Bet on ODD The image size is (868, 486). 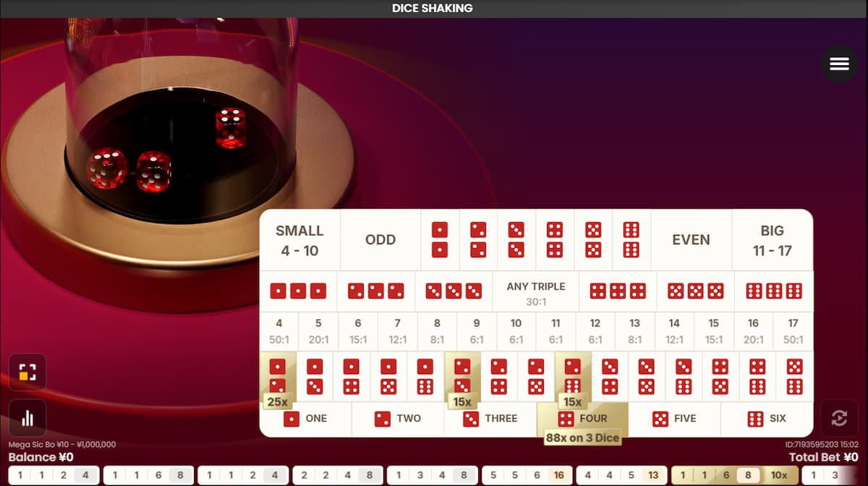coord(380,240)
